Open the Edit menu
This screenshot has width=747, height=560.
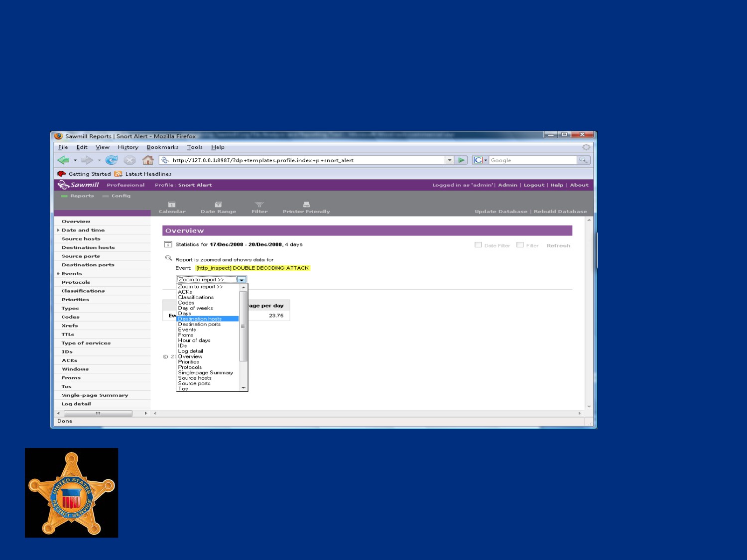82,147
